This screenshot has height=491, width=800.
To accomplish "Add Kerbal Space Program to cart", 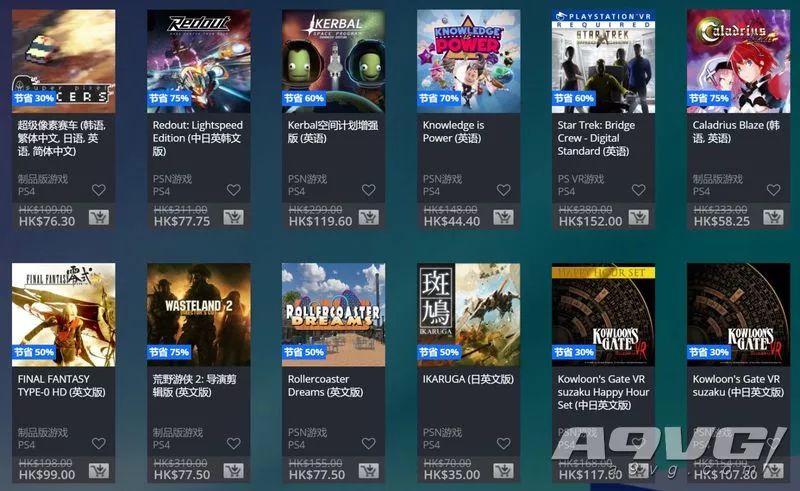I will click(x=368, y=217).
